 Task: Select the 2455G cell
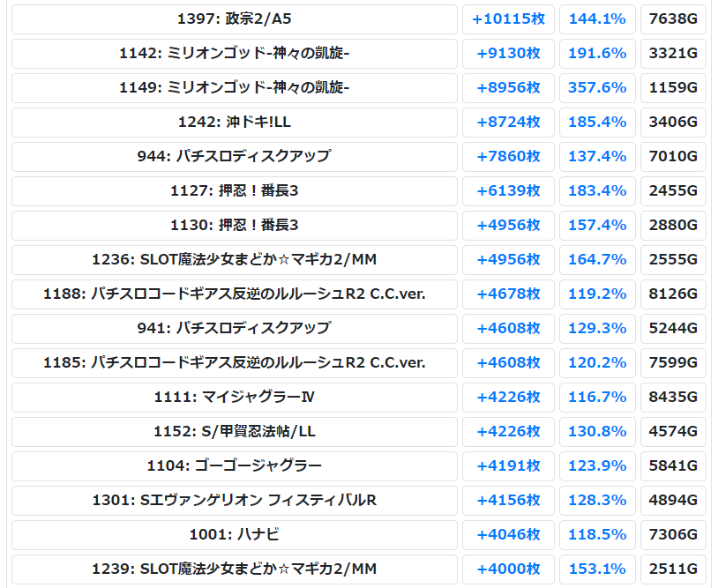(673, 190)
